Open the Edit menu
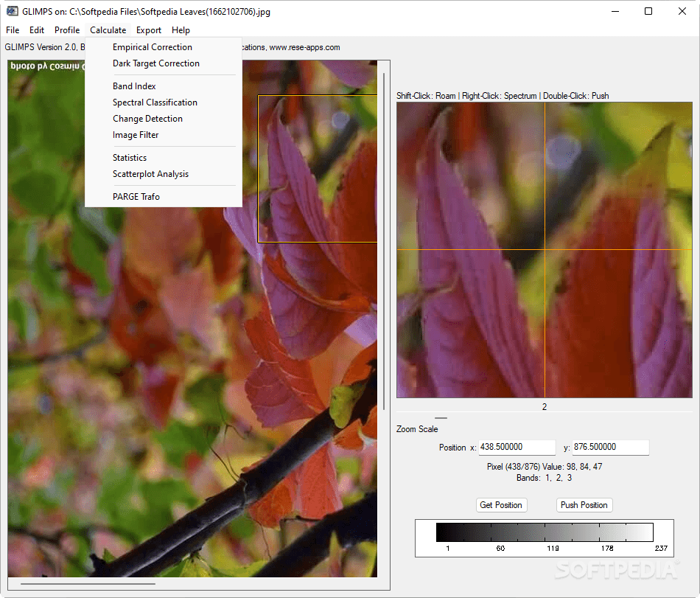Screen dimensions: 700x598 click(37, 30)
